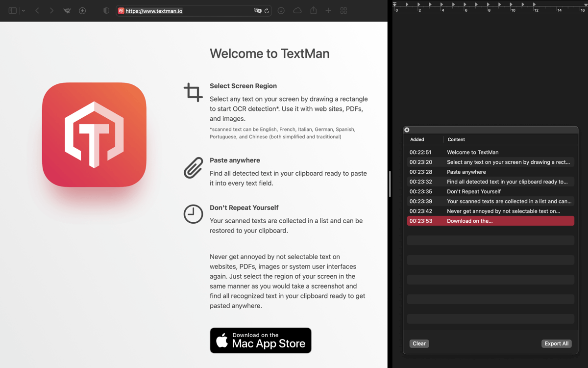Viewport: 588px width, 368px height.
Task: Click the hand gesture extension icon
Action: 67,10
